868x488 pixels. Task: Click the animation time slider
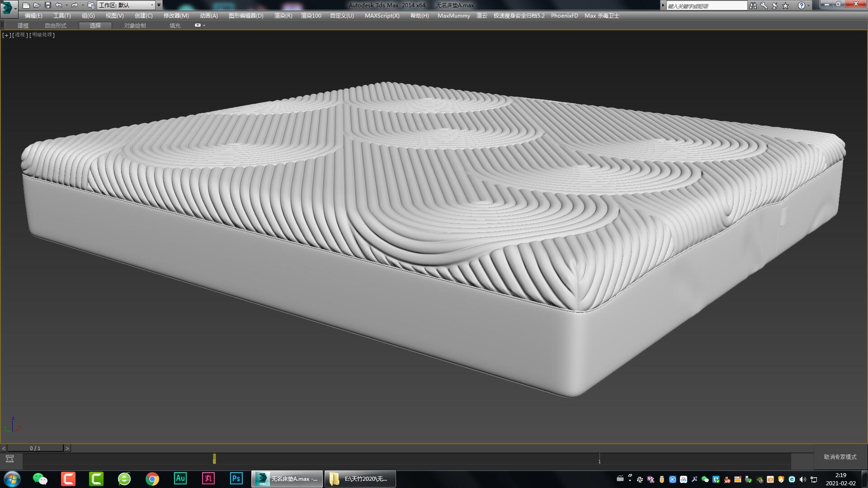coord(214,459)
